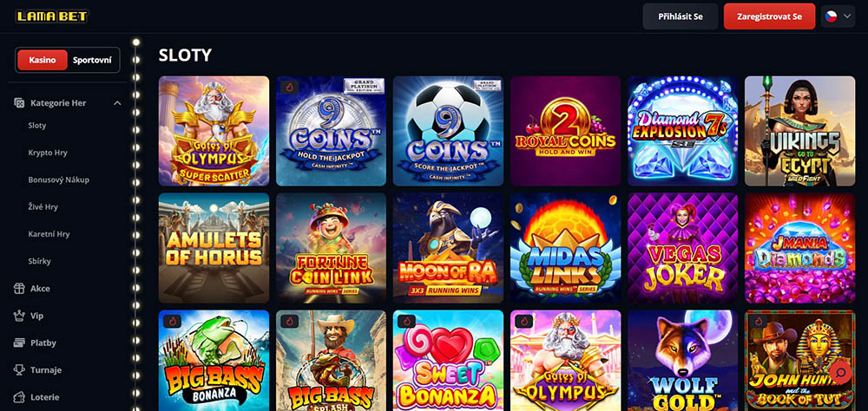Switch to the Kasino toggle
The image size is (868, 411).
[x=43, y=60]
